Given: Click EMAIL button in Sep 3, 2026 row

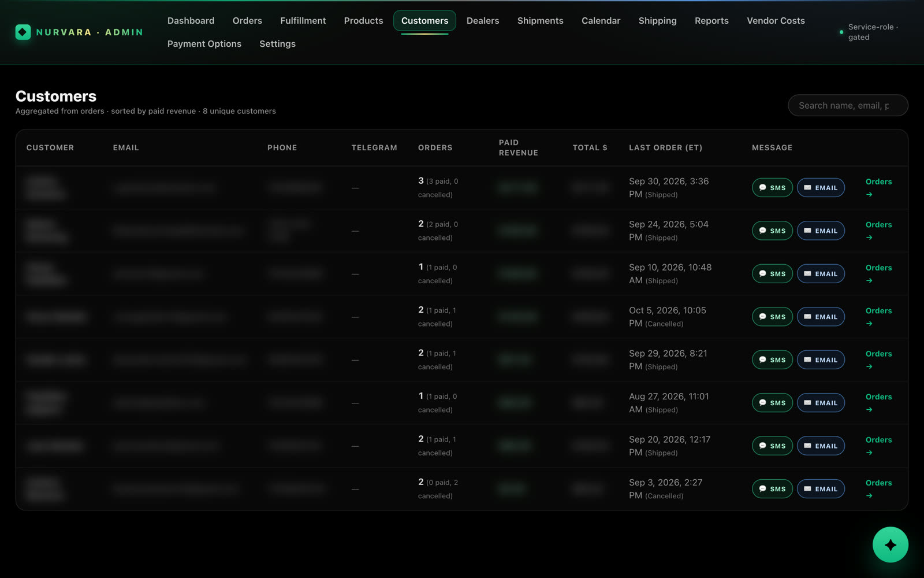Looking at the screenshot, I should [x=821, y=489].
